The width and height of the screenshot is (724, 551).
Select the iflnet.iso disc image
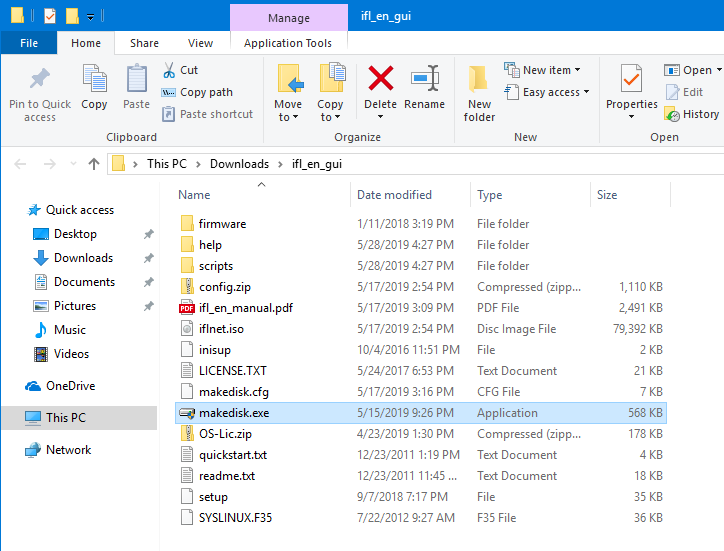(x=221, y=329)
